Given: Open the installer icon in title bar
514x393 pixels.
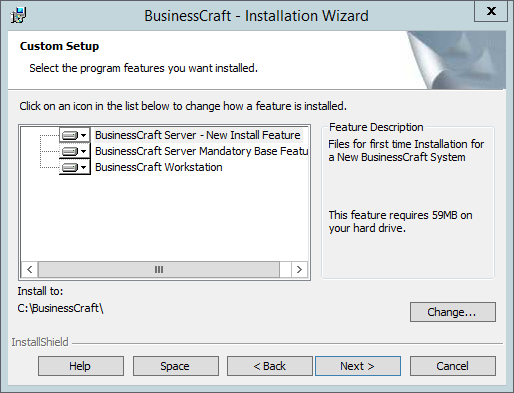Looking at the screenshot, I should 18,15.
